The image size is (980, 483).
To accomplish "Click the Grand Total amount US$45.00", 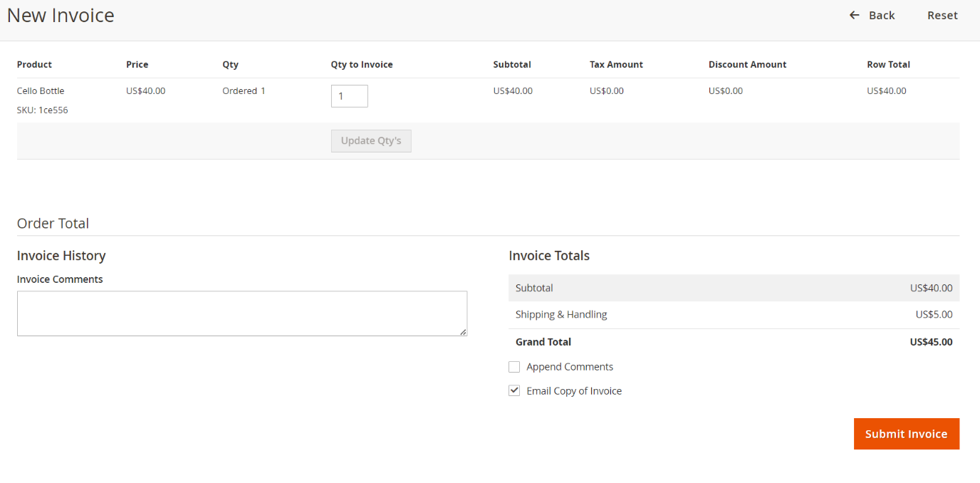I will point(931,342).
